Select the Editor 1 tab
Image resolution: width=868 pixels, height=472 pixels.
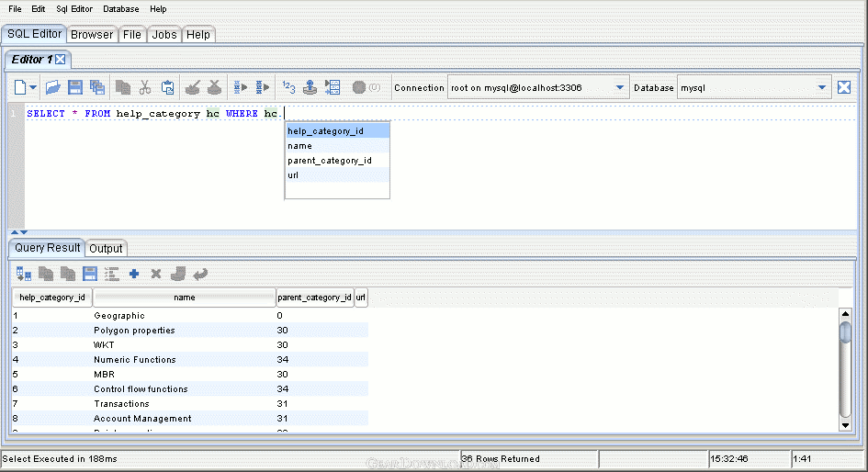[x=32, y=59]
